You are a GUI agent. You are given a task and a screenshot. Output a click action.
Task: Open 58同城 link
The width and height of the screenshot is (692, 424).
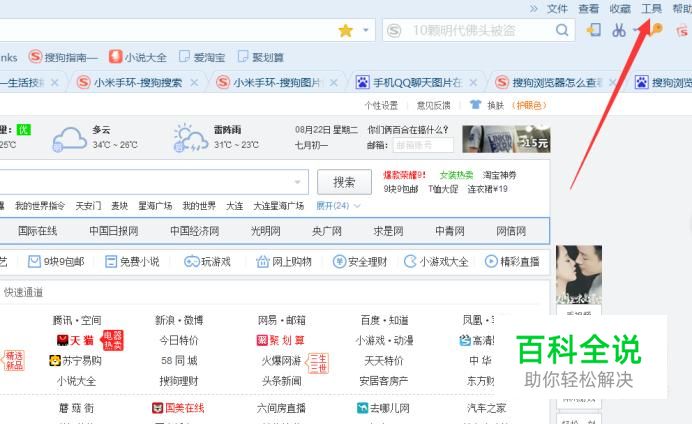coord(179,360)
